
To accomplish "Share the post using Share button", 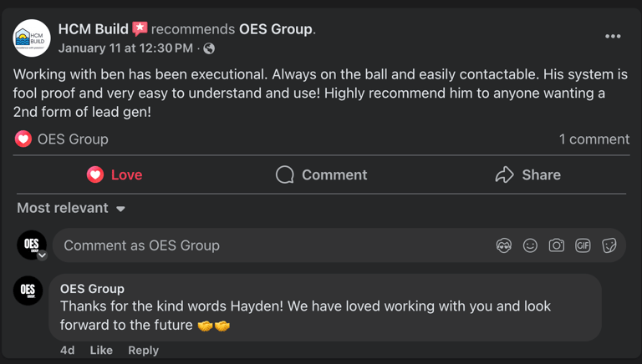I will tap(527, 174).
